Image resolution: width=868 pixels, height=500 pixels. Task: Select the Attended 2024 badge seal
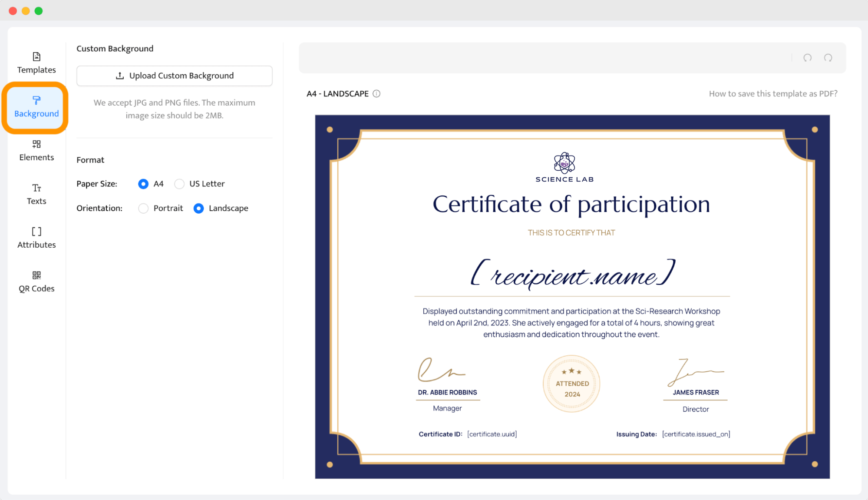point(571,384)
